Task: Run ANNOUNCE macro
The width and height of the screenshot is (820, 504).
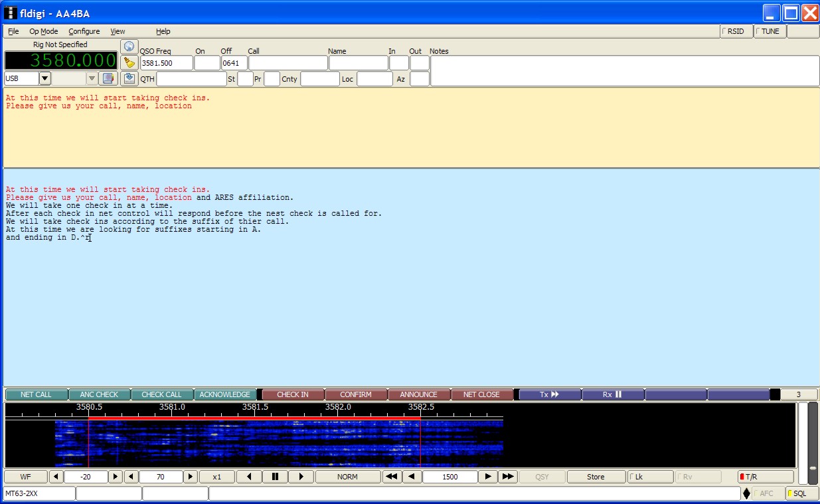Action: coord(418,394)
